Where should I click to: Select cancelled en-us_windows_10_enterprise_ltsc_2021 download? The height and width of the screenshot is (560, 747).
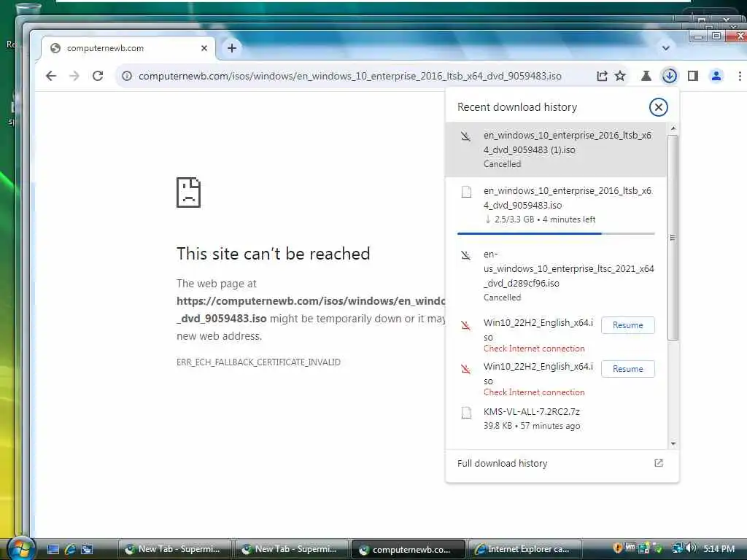(556, 276)
